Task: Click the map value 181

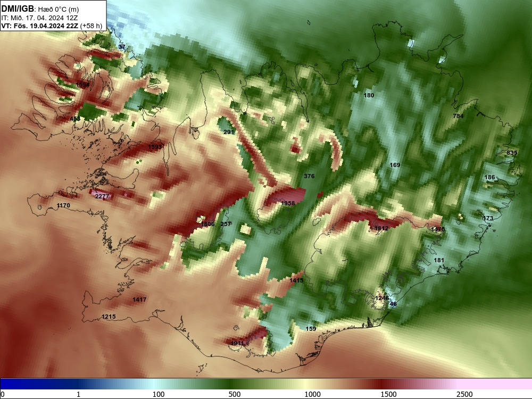Action: 439,260
